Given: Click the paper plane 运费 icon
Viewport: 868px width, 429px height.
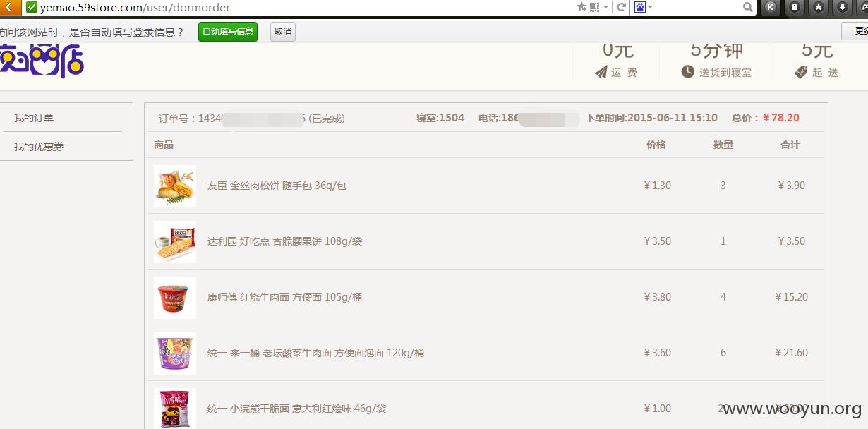Looking at the screenshot, I should 601,72.
